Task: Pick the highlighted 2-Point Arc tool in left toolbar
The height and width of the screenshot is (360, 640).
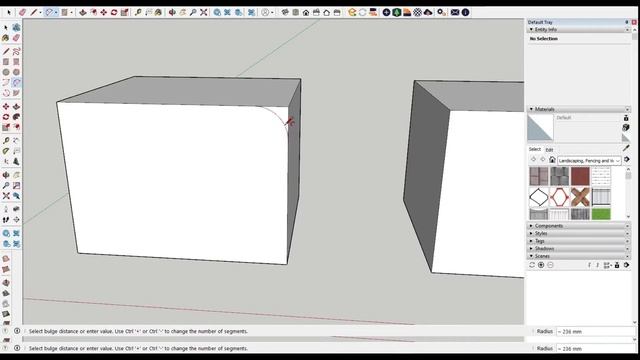Action: click(16, 82)
